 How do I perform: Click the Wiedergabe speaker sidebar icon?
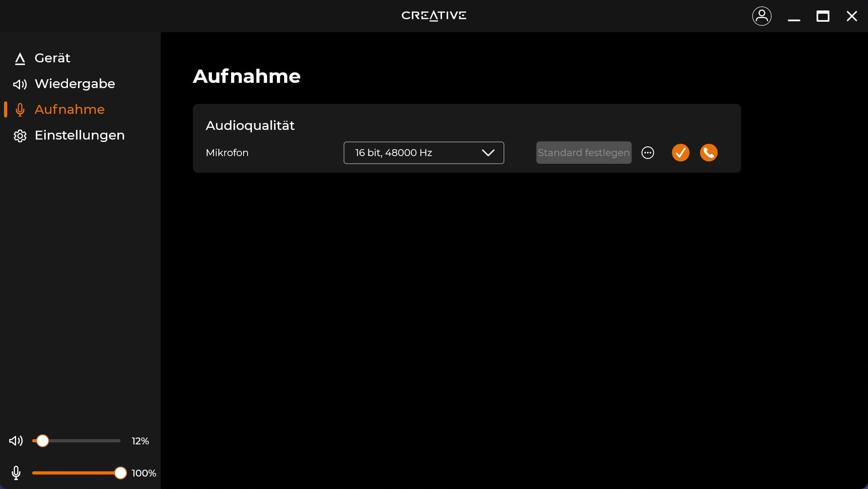pos(20,84)
